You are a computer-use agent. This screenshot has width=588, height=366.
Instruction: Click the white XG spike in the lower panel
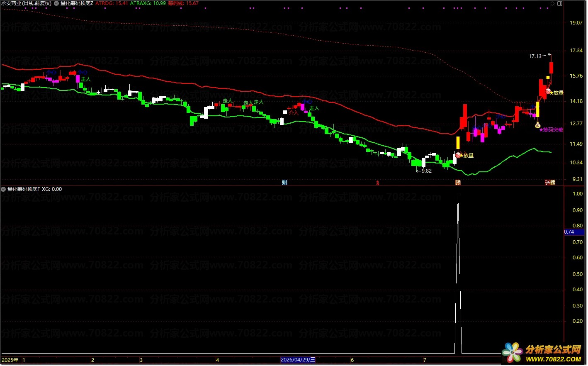(458, 274)
